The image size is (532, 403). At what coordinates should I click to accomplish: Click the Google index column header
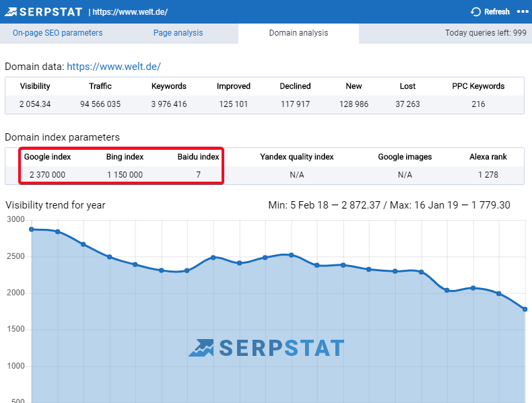tap(48, 157)
